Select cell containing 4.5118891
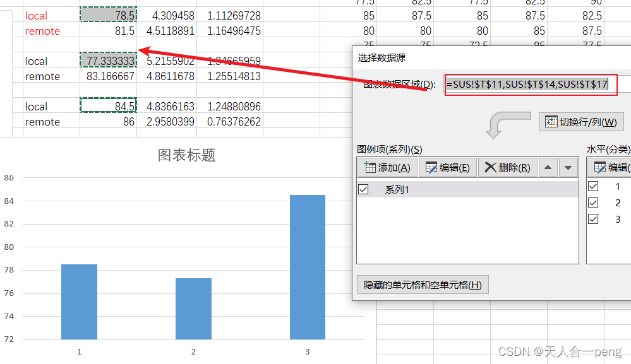The width and height of the screenshot is (631, 364). [167, 31]
